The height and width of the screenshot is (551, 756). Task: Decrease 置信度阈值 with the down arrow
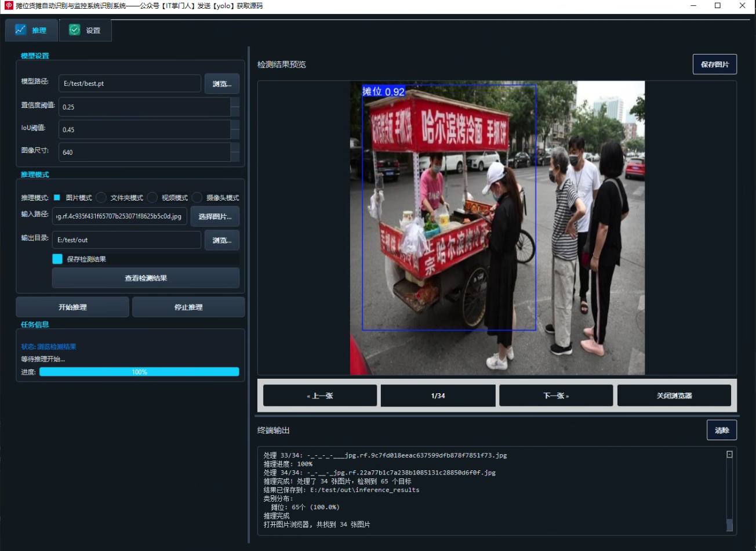pyautogui.click(x=235, y=111)
